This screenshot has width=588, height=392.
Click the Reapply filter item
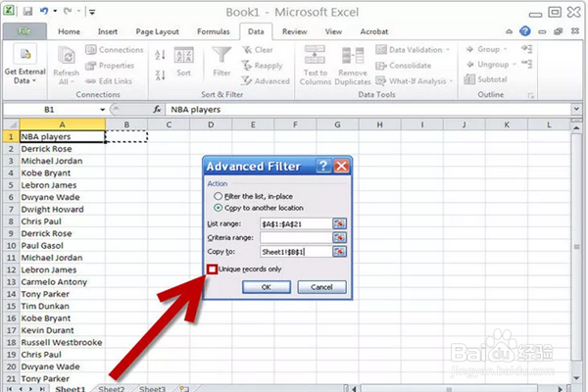[262, 66]
